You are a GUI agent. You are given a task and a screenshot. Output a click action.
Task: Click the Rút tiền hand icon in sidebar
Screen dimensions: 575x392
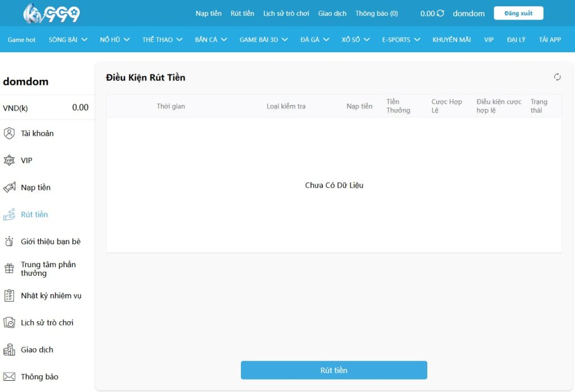[9, 215]
